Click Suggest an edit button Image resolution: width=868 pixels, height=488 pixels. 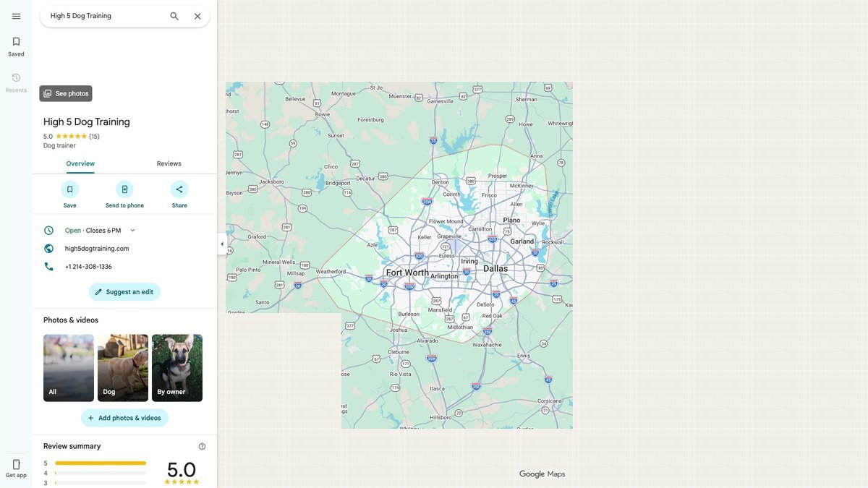click(124, 292)
